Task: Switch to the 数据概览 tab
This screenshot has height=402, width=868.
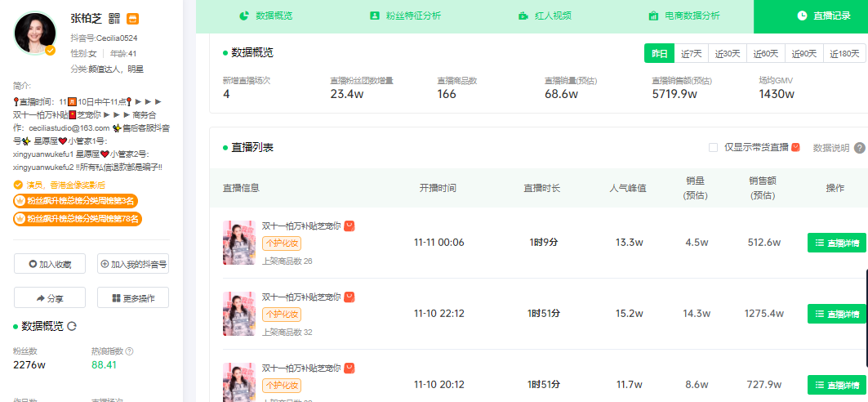Action: coord(265,16)
